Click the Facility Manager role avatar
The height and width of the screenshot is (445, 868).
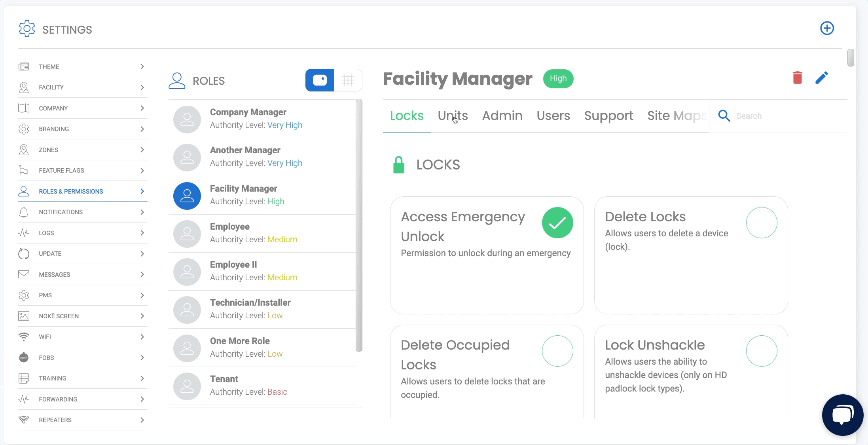(x=187, y=196)
